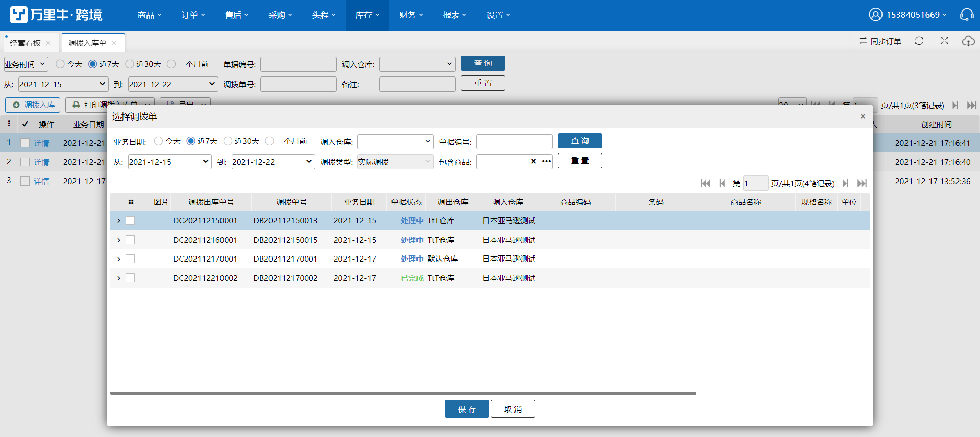Open the dialog 从 date 2021-12-15 dropdown
This screenshot has height=437, width=980.
[169, 162]
